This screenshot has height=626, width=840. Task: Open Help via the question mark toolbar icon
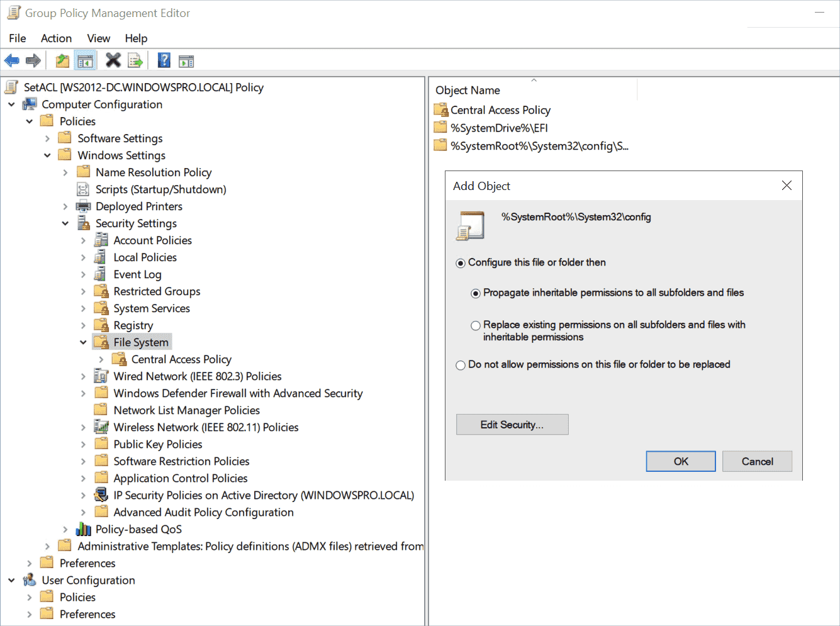point(163,60)
